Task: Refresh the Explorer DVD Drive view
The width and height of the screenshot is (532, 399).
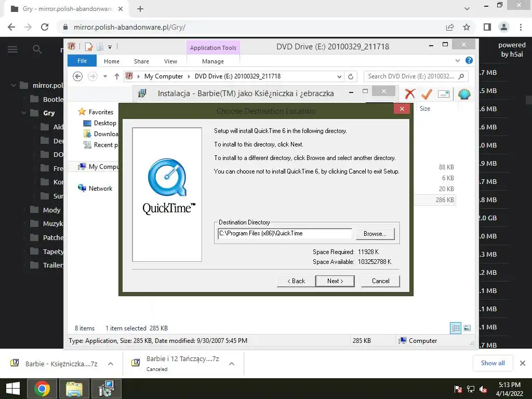Action: tap(351, 77)
